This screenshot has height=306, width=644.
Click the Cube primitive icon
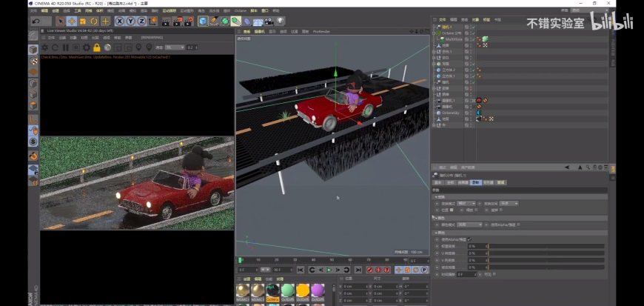[203, 21]
